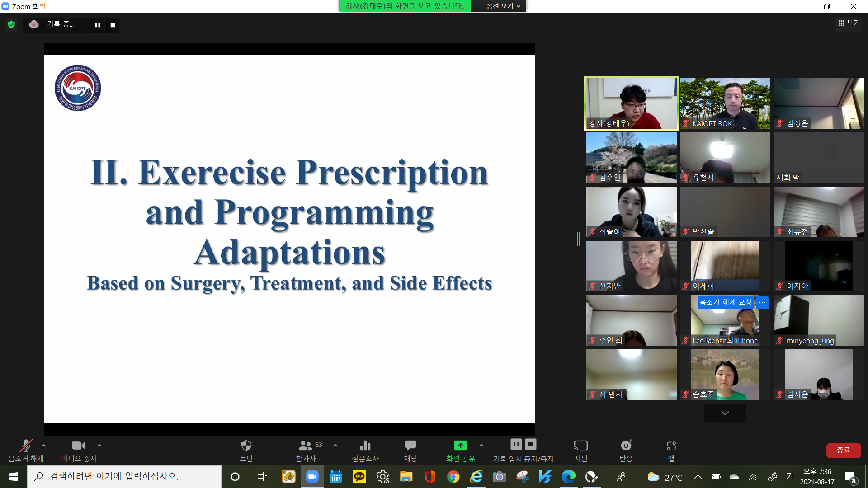This screenshot has height=488, width=868.
Task: Expand audio options arrow next to 음소거 해제
Action: click(44, 446)
